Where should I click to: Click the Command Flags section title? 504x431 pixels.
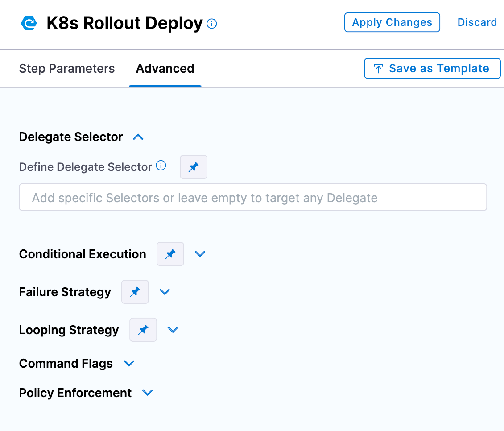(x=66, y=364)
